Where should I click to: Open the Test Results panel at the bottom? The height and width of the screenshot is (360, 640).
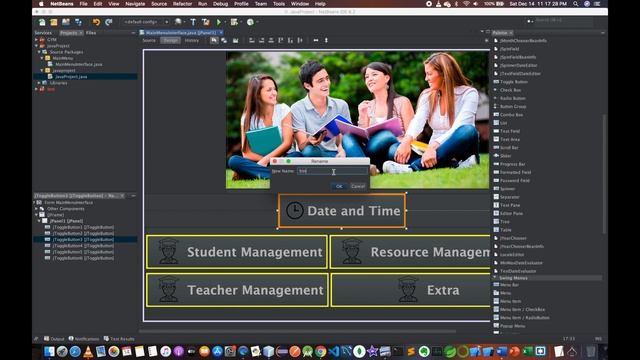[x=119, y=339]
